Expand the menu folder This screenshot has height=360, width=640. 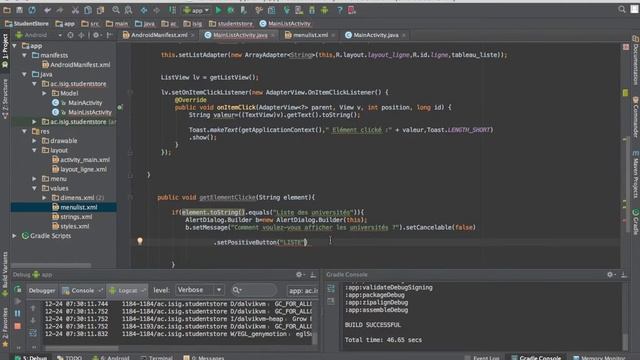(35, 179)
